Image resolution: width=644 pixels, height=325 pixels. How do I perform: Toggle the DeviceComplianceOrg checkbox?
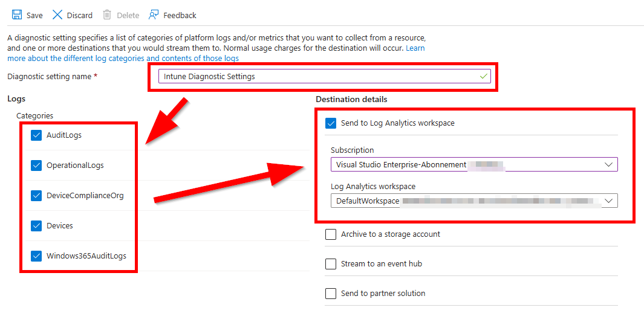pos(36,195)
